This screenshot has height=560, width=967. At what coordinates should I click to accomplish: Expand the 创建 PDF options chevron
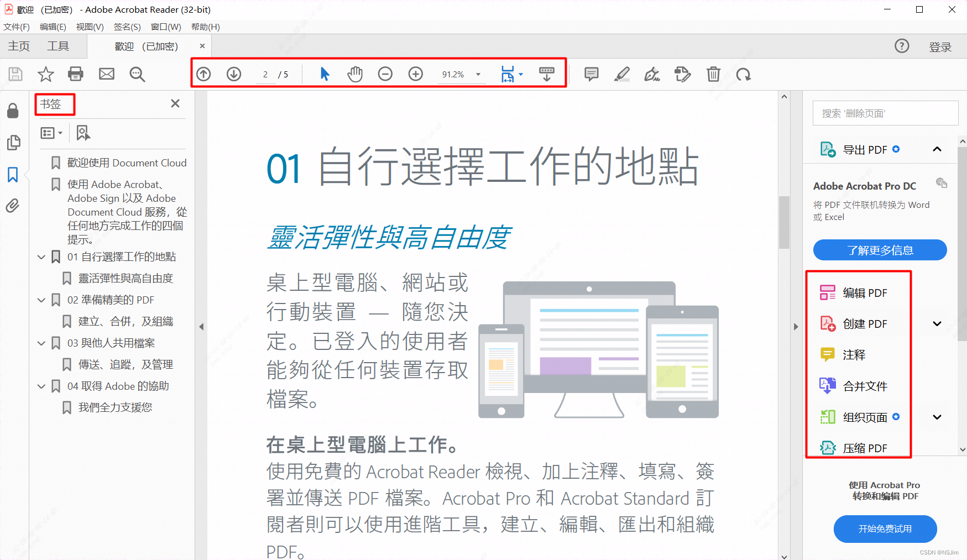click(937, 324)
